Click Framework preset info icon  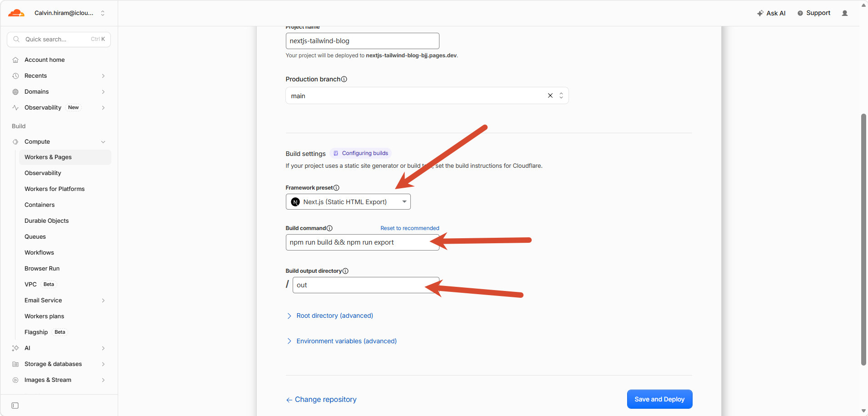[x=336, y=188]
